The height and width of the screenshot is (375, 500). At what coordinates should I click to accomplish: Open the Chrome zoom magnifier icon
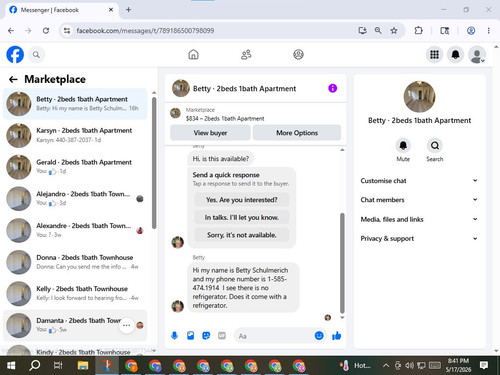pyautogui.click(x=378, y=31)
